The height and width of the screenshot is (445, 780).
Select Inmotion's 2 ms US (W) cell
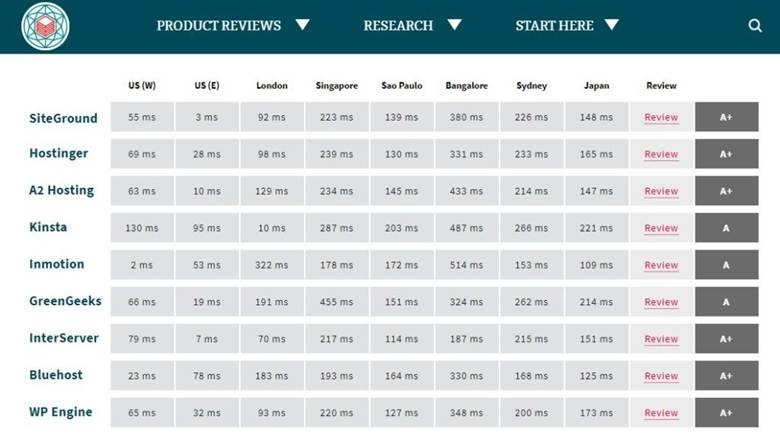pos(142,265)
